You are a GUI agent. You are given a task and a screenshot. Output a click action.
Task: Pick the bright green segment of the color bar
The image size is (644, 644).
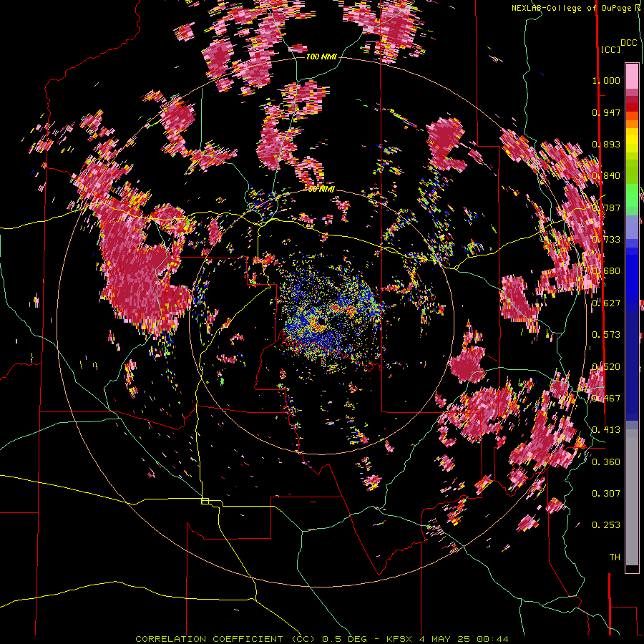tap(632, 195)
